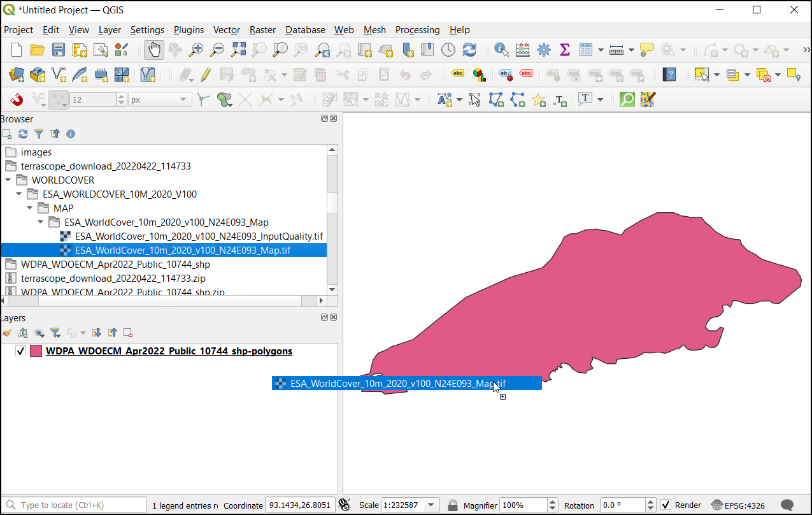Toggle the scale lock icon beside Magnifier
The height and width of the screenshot is (515, 812).
click(x=452, y=505)
